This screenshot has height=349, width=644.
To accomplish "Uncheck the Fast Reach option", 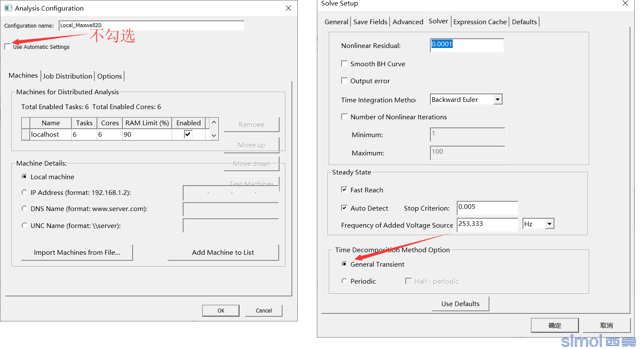I will [345, 190].
